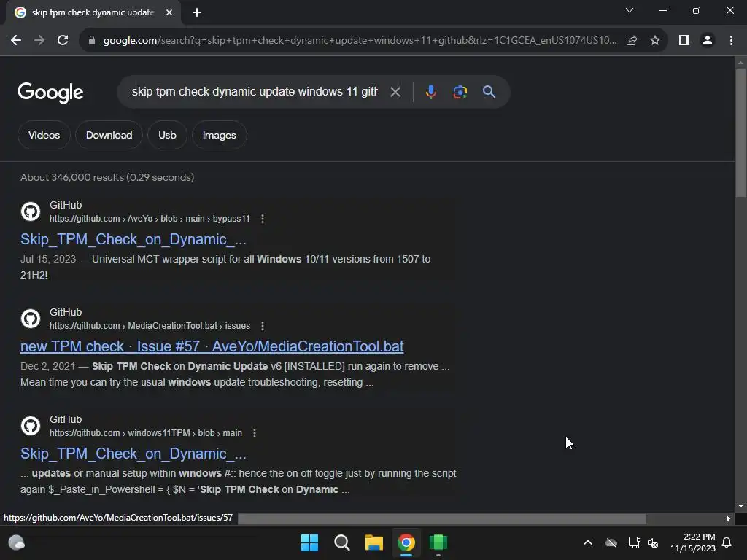Image resolution: width=747 pixels, height=560 pixels.
Task: Search by voice microphone icon
Action: coord(430,92)
